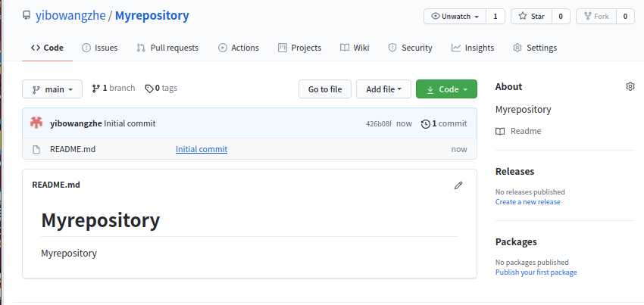Viewport: 644px width, 305px height.
Task: Open repository Settings tab
Action: tap(535, 48)
